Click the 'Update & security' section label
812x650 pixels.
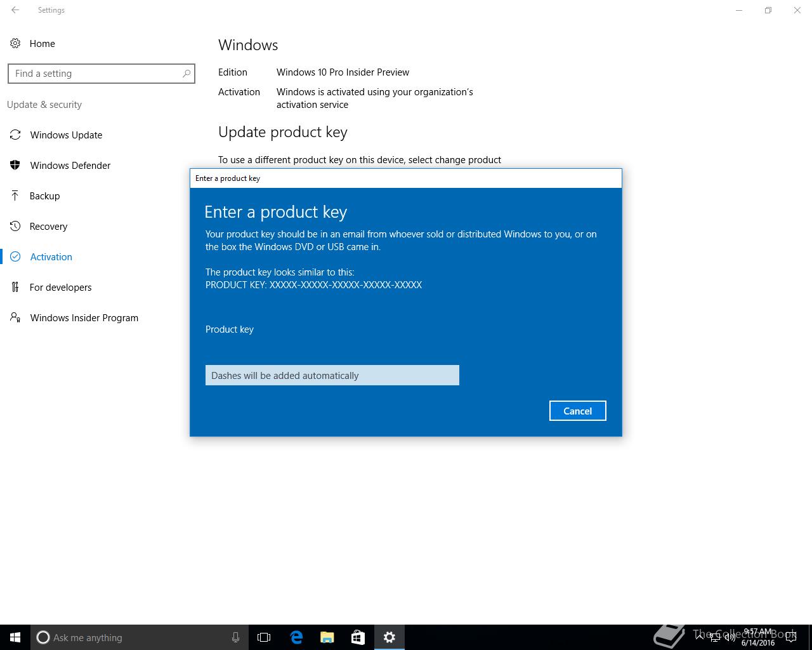pos(44,104)
